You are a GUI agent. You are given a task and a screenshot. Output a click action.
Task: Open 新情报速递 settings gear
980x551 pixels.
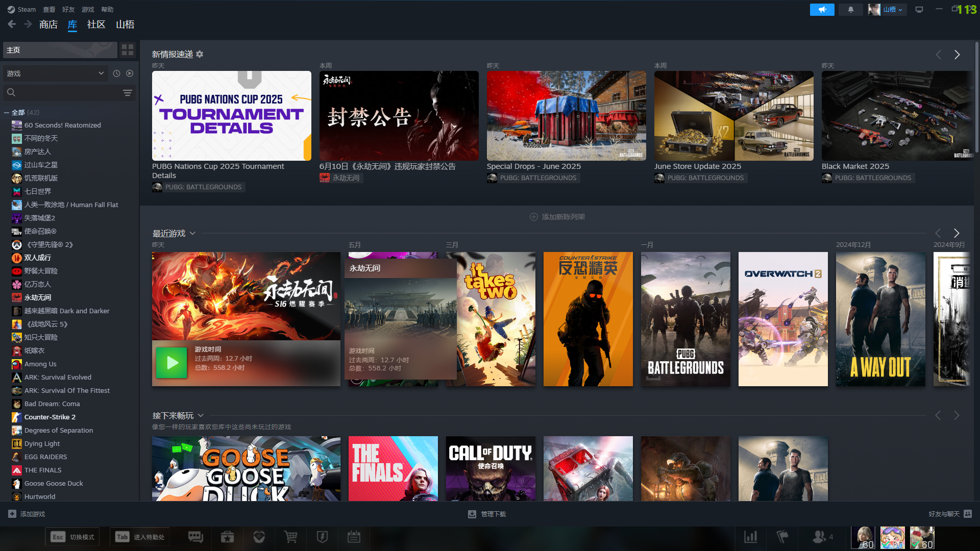(200, 54)
